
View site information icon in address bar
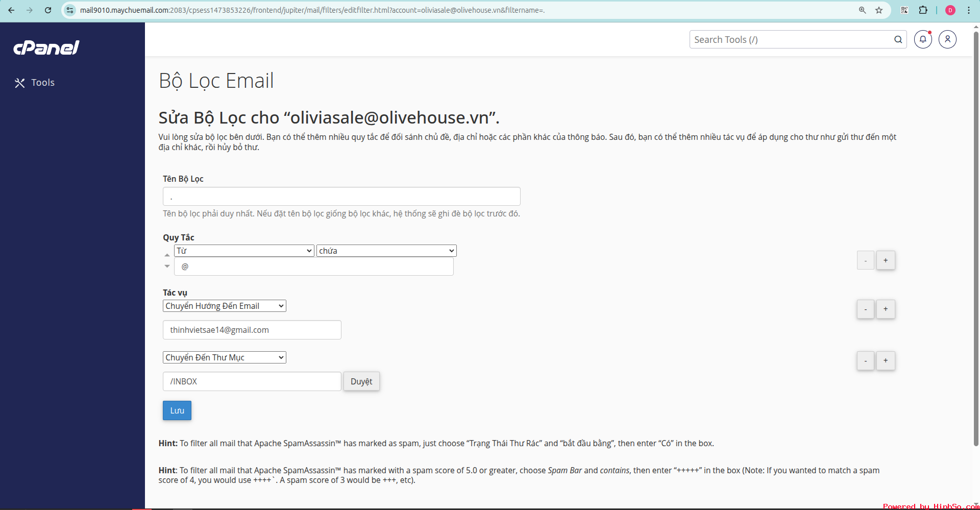coord(70,10)
